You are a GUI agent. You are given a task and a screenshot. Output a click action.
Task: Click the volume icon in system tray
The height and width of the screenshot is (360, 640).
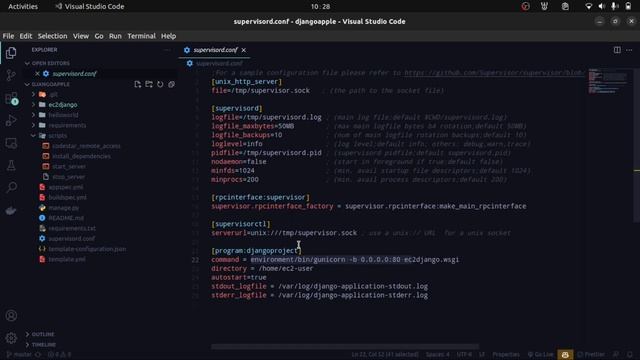[601, 6]
